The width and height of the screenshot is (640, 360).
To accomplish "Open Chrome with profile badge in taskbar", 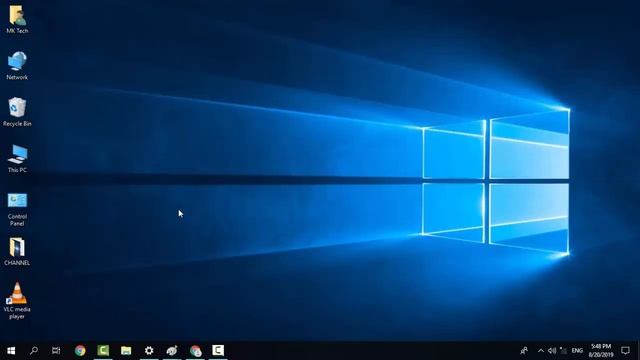I will pyautogui.click(x=195, y=351).
